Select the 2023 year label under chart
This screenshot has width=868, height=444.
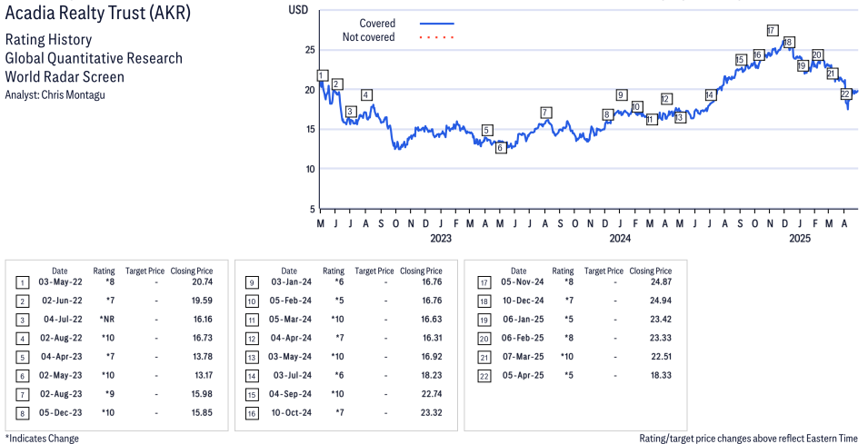pos(441,238)
